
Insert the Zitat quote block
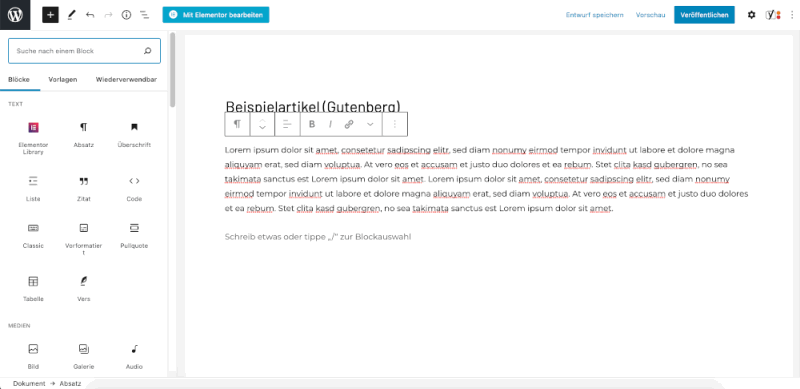pyautogui.click(x=84, y=189)
